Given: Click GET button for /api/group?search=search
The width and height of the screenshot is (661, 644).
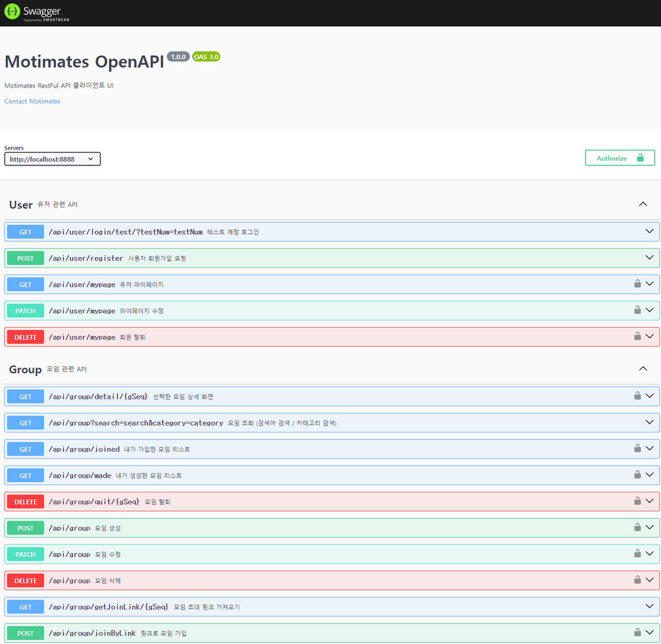Looking at the screenshot, I should 25,423.
